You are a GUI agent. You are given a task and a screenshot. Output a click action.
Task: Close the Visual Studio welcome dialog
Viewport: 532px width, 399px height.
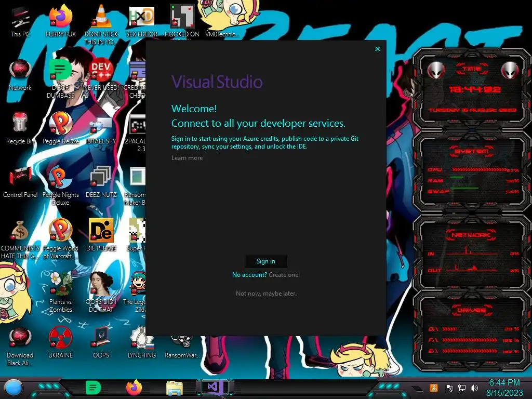[x=378, y=49]
